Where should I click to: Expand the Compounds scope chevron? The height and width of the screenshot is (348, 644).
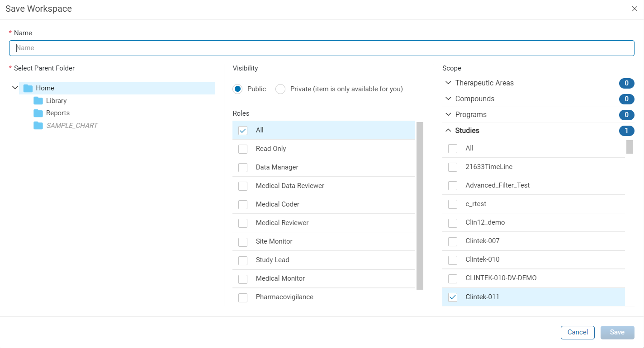448,99
